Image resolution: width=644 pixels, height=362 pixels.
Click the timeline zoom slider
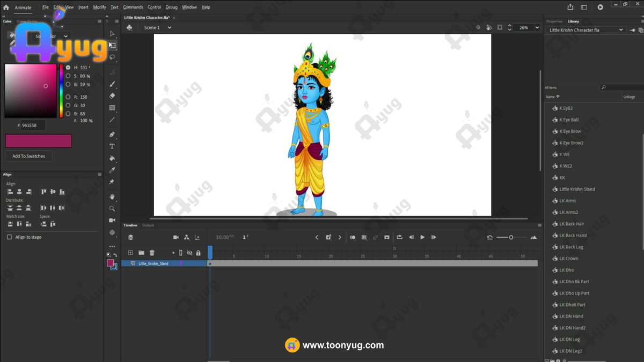(511, 237)
